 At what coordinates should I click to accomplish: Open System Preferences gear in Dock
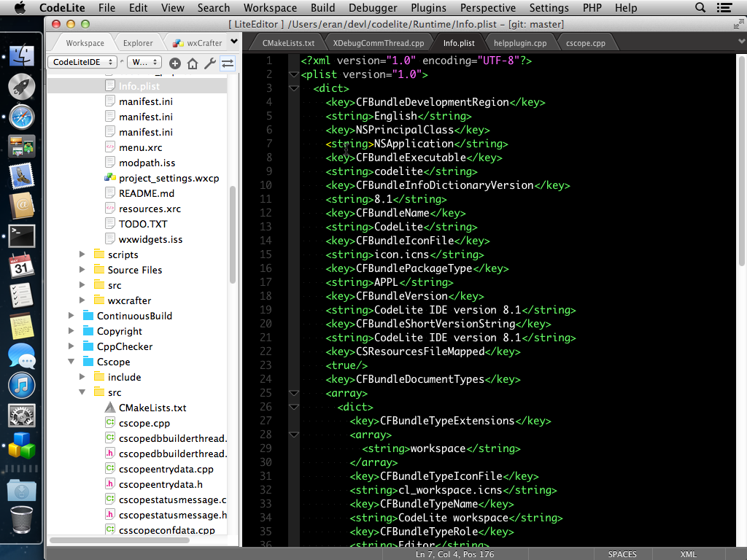[x=22, y=416]
